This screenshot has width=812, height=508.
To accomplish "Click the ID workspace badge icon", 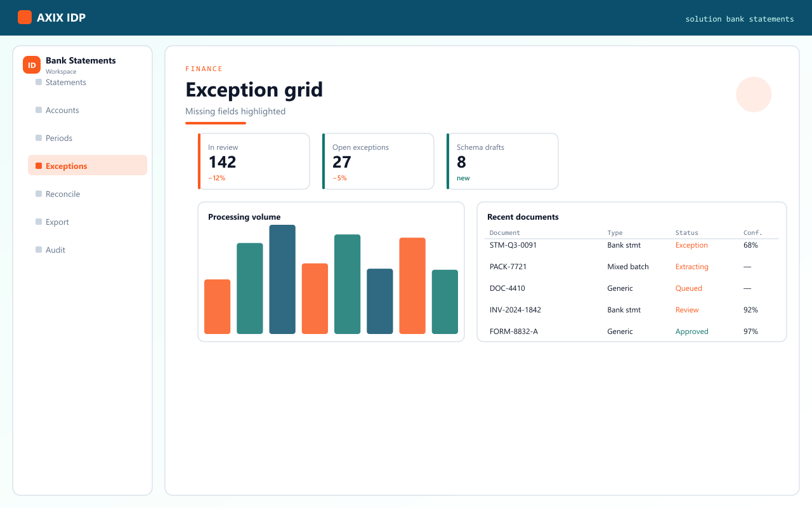I will tap(32, 65).
